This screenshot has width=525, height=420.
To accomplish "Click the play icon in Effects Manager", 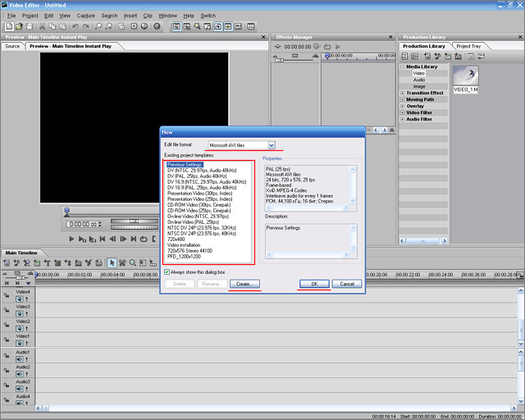I will click(338, 47).
